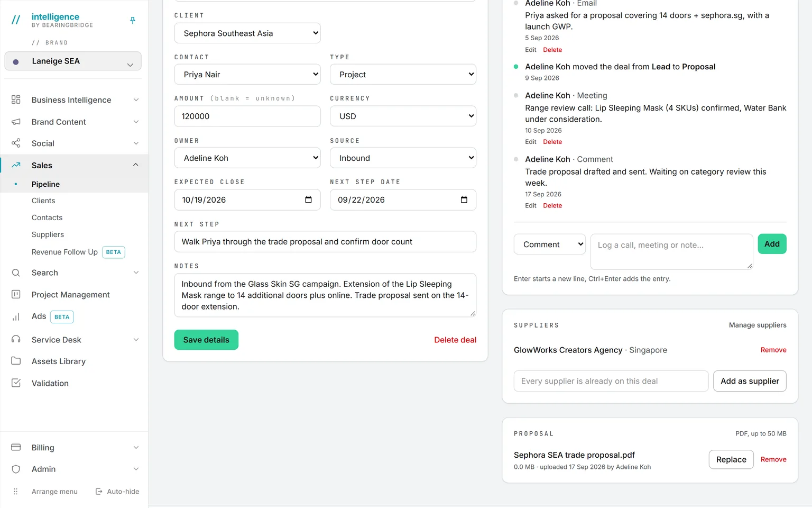The height and width of the screenshot is (508, 812).
Task: Expand the Brand Content chevron
Action: point(136,122)
